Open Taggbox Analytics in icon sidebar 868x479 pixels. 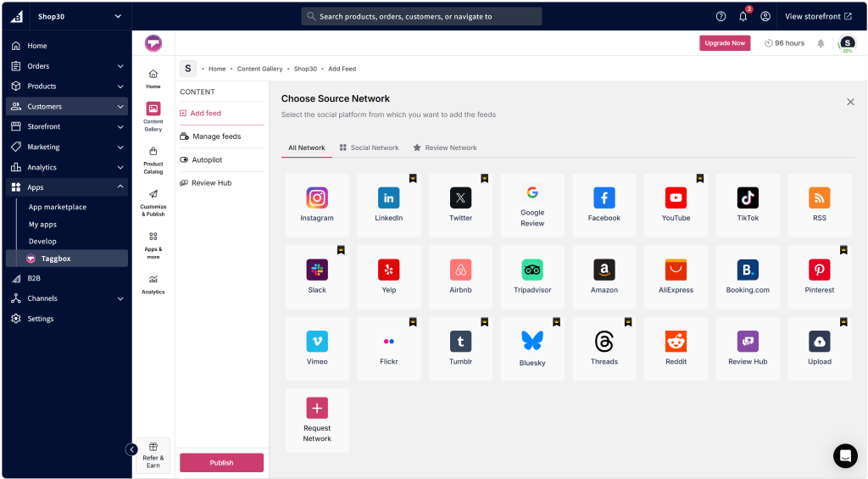tap(153, 285)
